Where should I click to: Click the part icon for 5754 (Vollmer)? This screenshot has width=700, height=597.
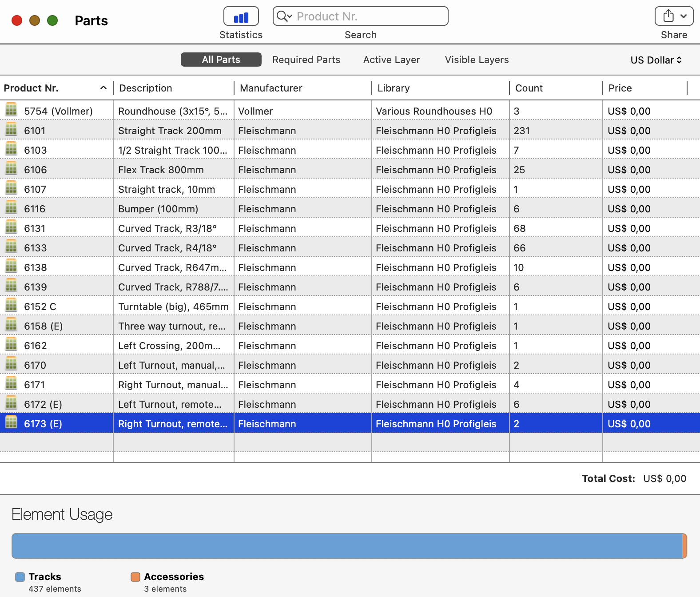[x=11, y=109]
